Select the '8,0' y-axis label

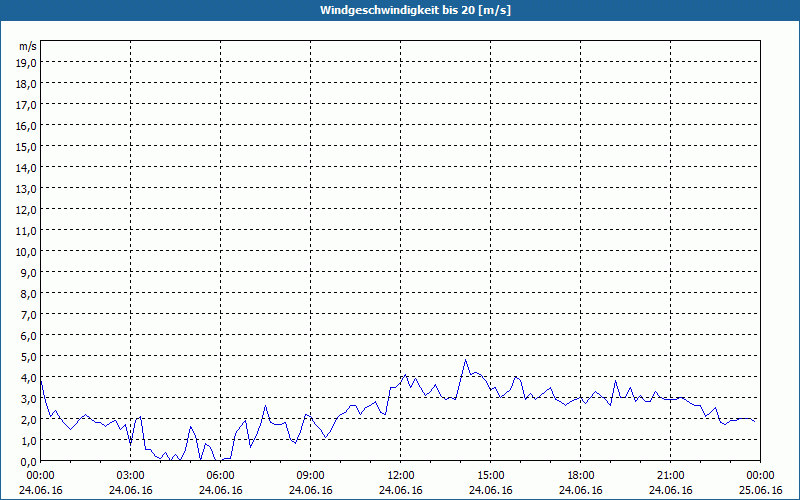point(29,294)
